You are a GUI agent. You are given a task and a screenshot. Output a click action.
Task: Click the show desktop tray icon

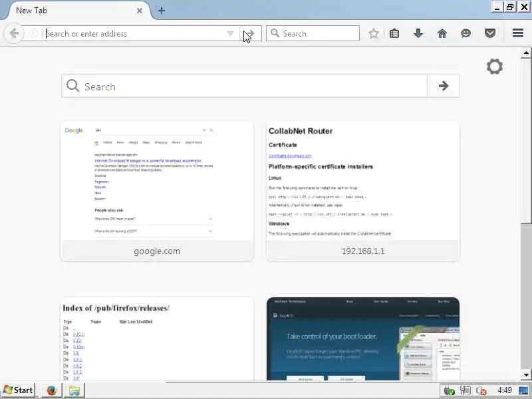pyautogui.click(x=523, y=390)
